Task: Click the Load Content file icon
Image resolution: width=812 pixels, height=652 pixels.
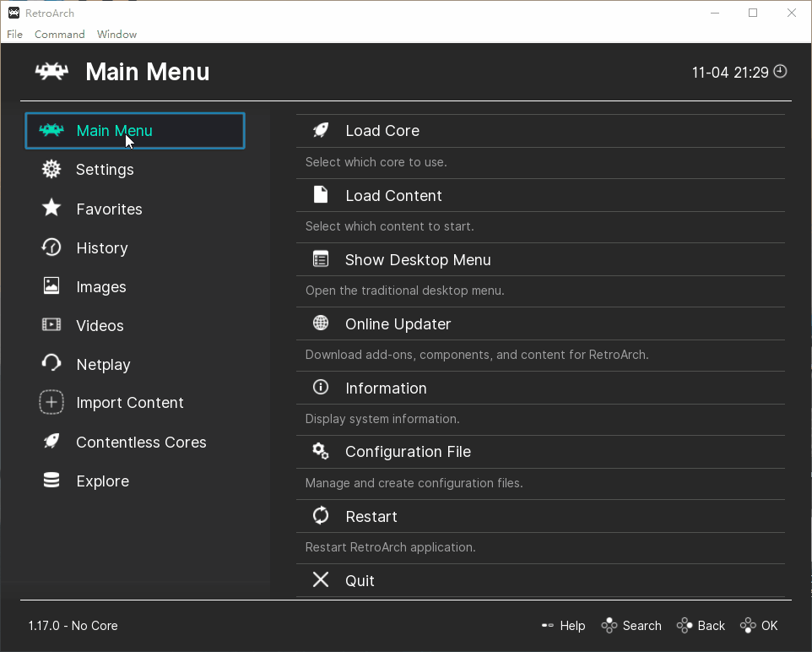Action: 321,194
